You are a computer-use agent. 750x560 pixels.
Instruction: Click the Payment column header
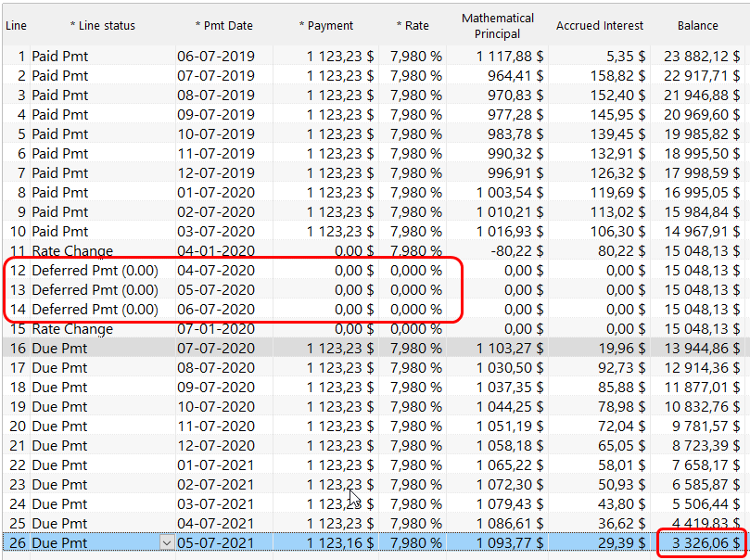(x=326, y=26)
